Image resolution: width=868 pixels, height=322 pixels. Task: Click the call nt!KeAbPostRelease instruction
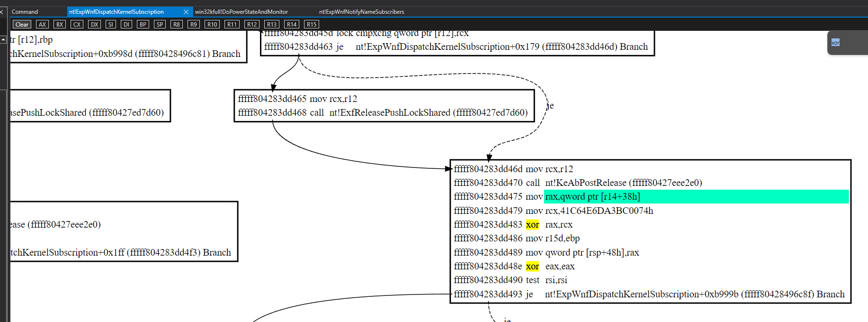click(623, 183)
